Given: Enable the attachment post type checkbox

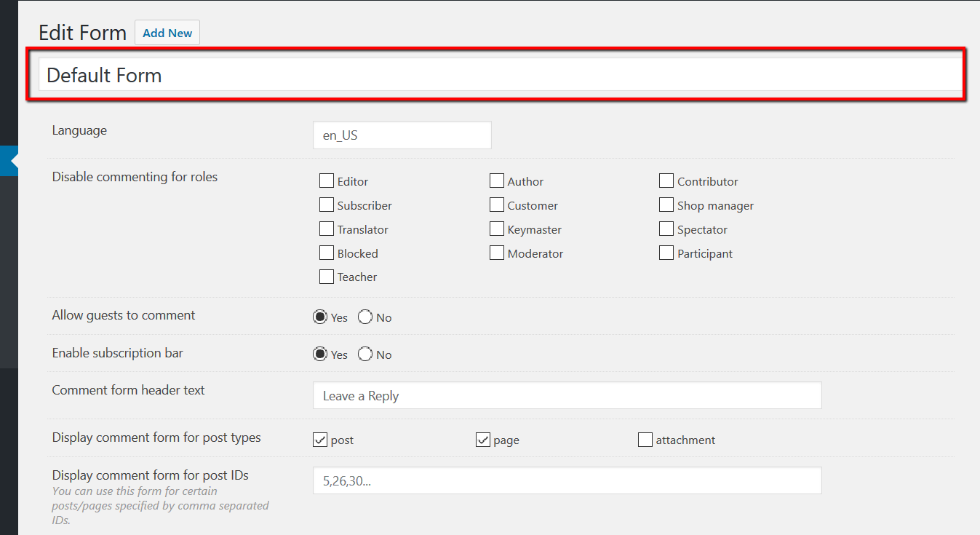Looking at the screenshot, I should (645, 440).
